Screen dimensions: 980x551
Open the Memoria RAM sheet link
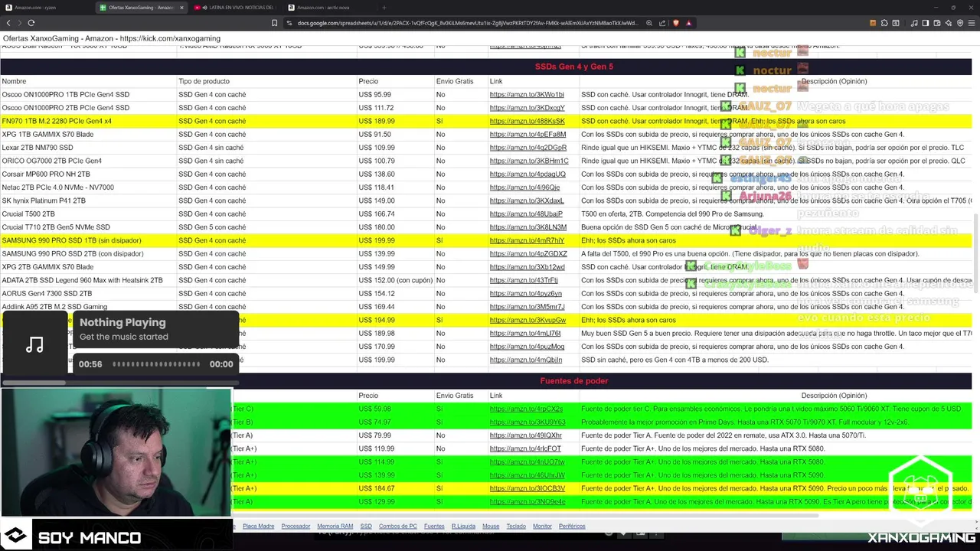(335, 527)
